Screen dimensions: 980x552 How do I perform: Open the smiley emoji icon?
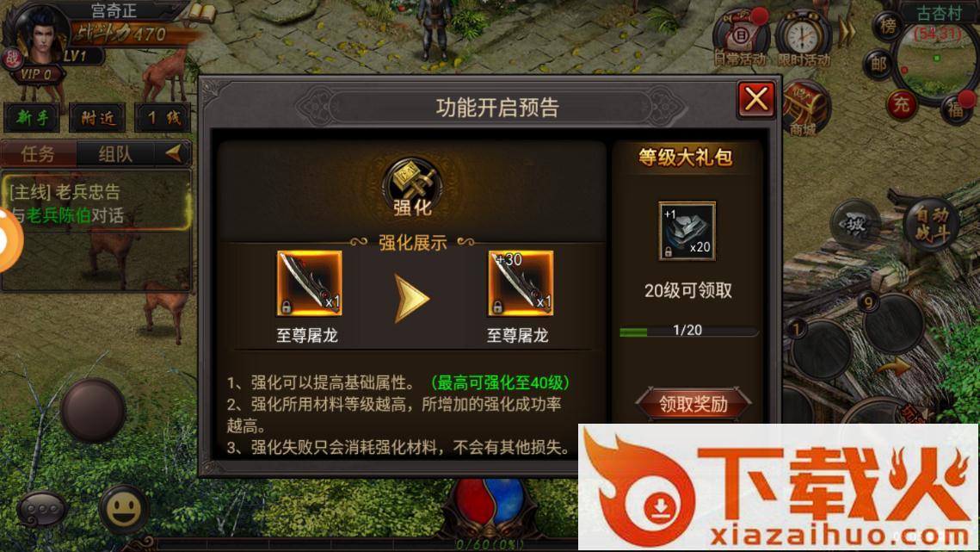point(123,509)
